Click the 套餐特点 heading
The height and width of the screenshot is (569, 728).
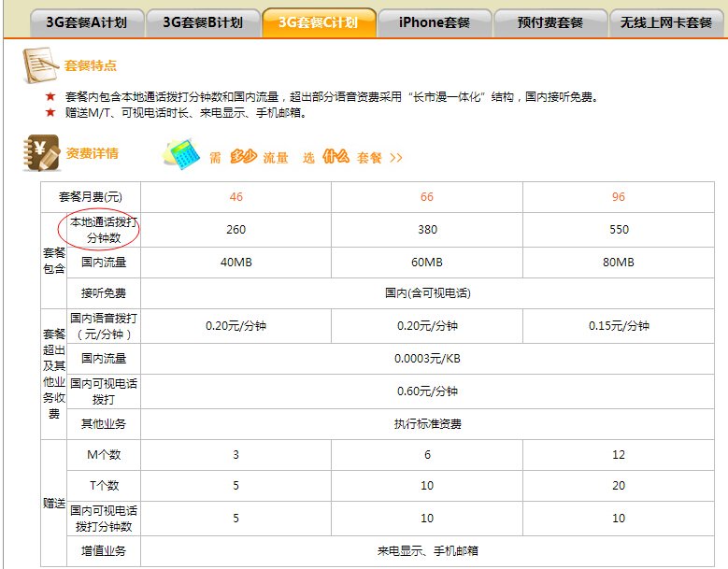click(x=90, y=65)
